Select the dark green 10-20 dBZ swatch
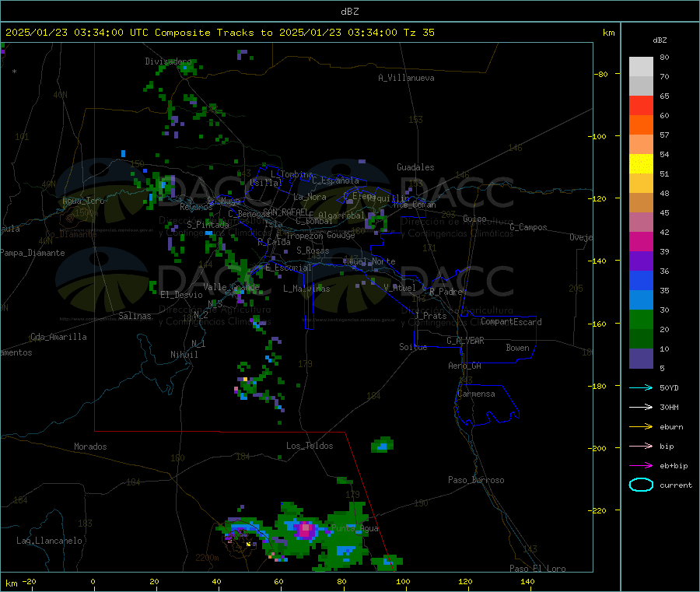The height and width of the screenshot is (592, 700). [x=641, y=339]
